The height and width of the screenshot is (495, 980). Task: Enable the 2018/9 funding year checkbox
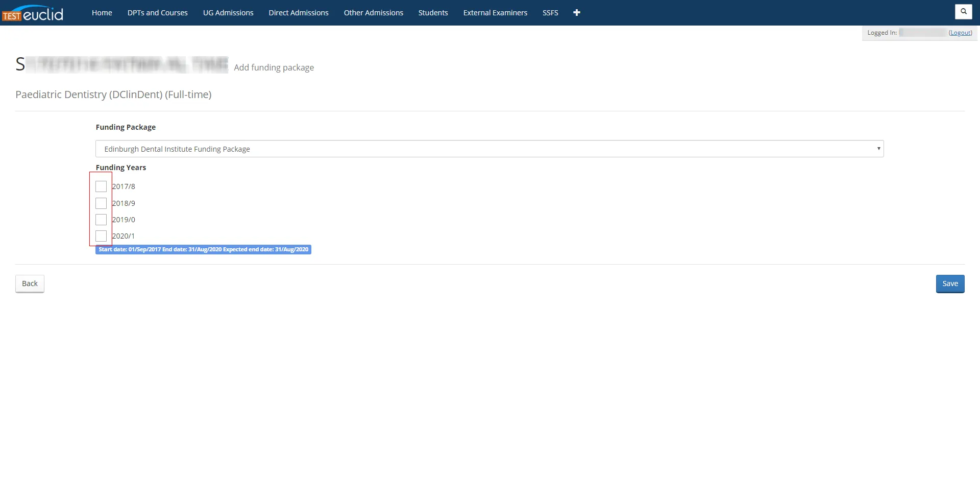[101, 203]
